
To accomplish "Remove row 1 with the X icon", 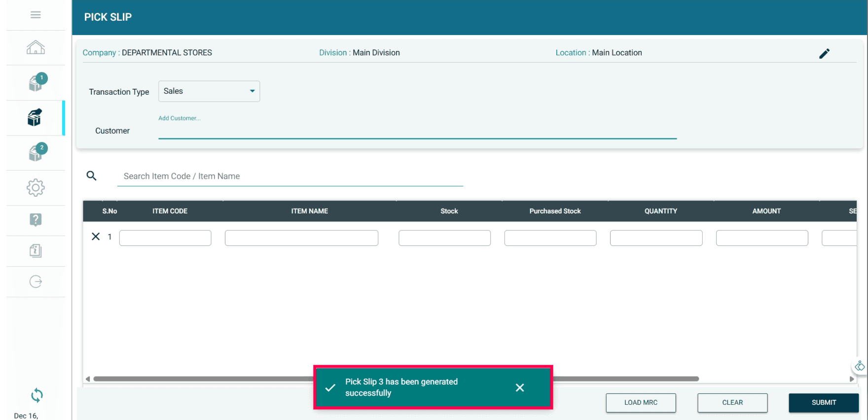I will click(x=96, y=237).
